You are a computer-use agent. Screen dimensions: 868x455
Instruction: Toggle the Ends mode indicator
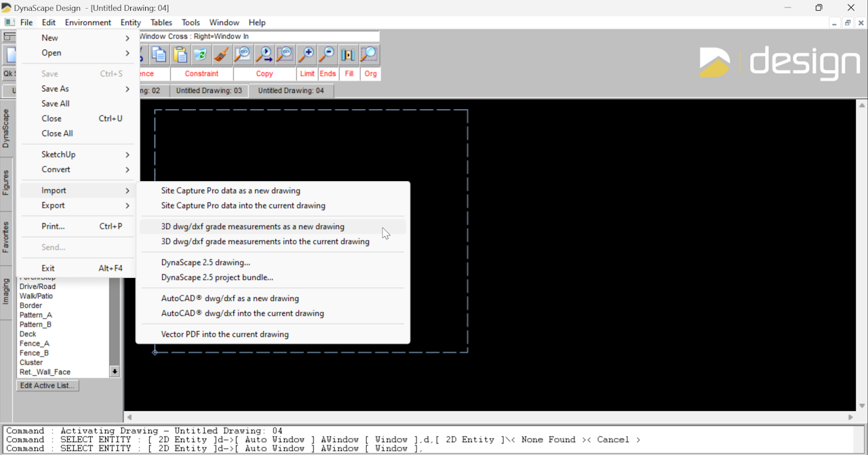[328, 74]
